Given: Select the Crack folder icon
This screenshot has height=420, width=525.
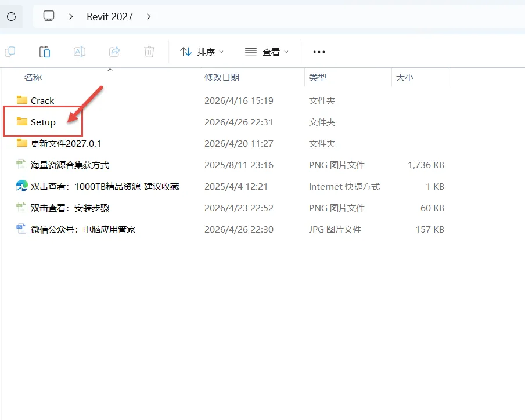Looking at the screenshot, I should click(x=21, y=100).
